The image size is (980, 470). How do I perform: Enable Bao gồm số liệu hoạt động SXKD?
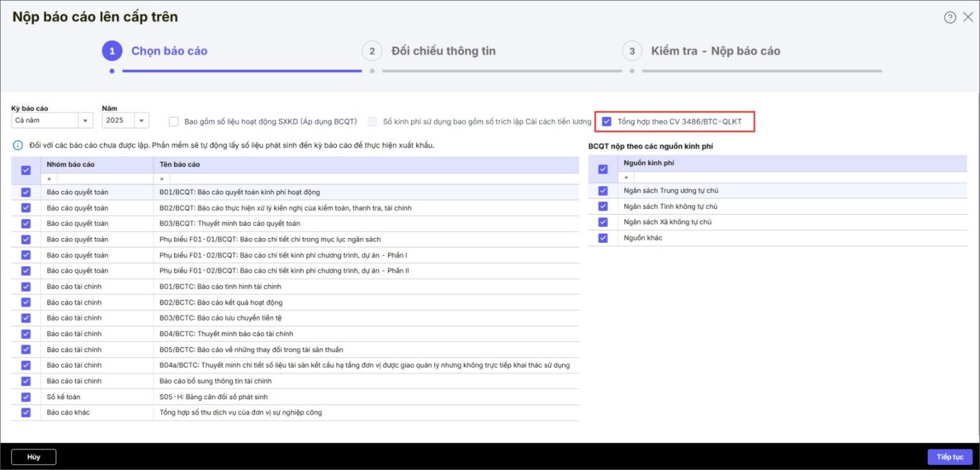click(174, 121)
